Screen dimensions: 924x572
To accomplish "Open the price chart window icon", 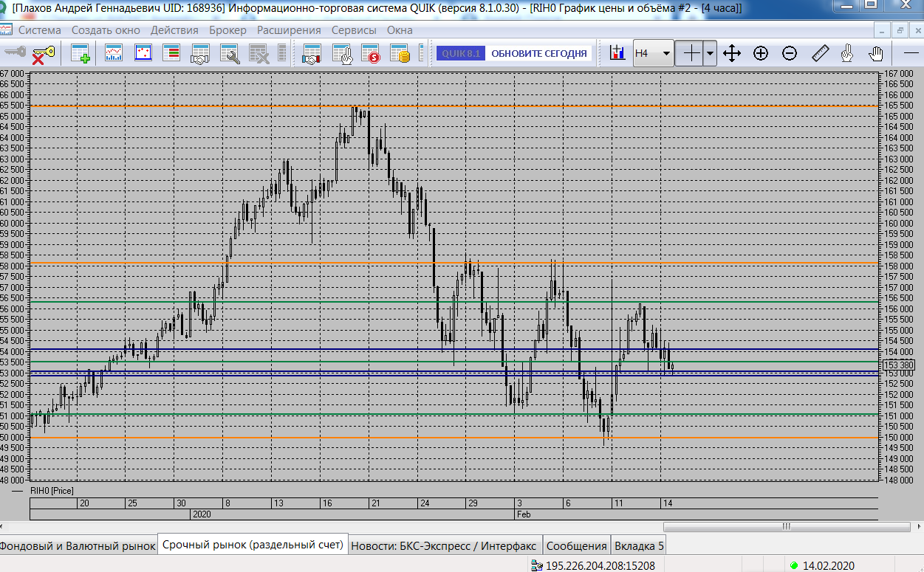I will (x=114, y=53).
